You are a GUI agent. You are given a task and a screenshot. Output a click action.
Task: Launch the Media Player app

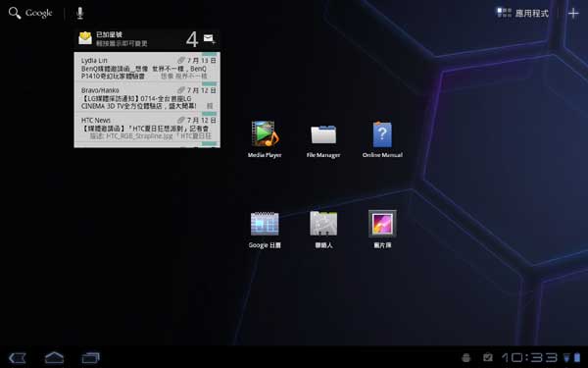pyautogui.click(x=265, y=139)
